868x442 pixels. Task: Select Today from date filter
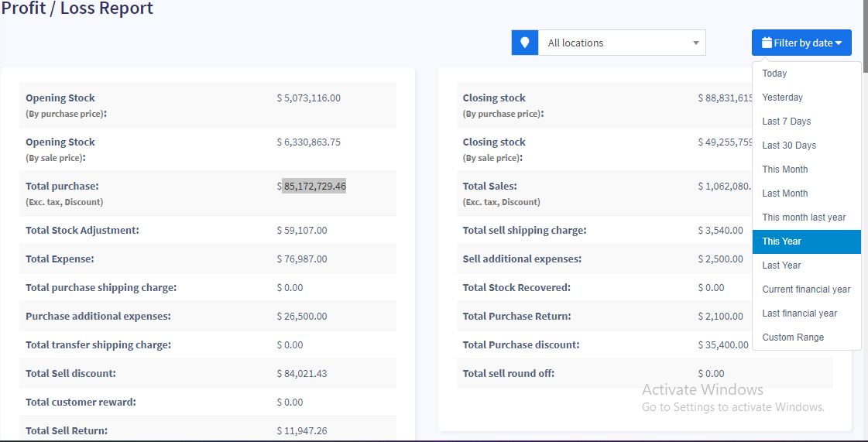[x=807, y=73]
